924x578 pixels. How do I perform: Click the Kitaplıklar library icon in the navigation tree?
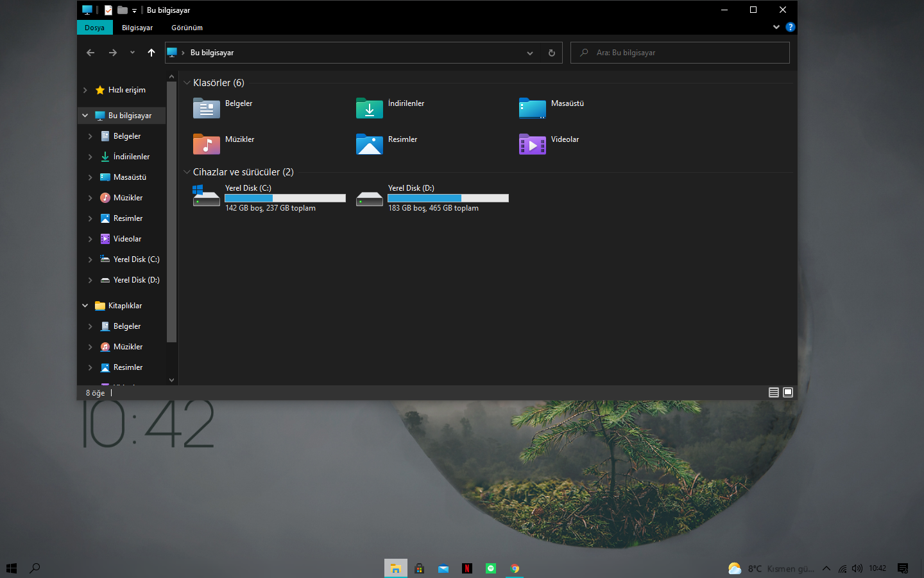pos(100,306)
